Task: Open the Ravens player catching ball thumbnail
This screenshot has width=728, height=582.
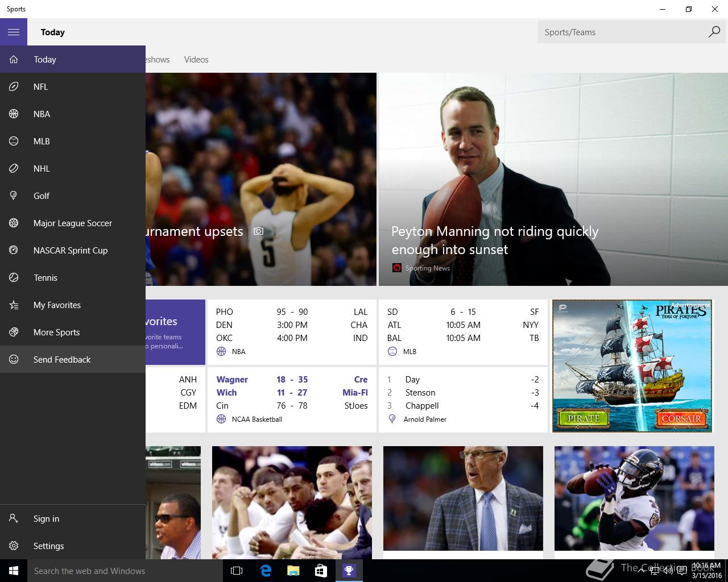Action: pyautogui.click(x=634, y=498)
